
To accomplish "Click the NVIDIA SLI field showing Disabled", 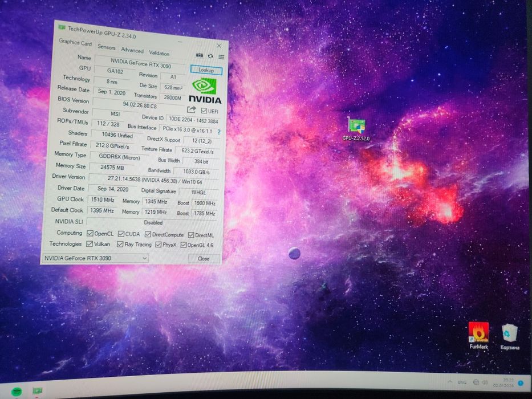I will [153, 222].
